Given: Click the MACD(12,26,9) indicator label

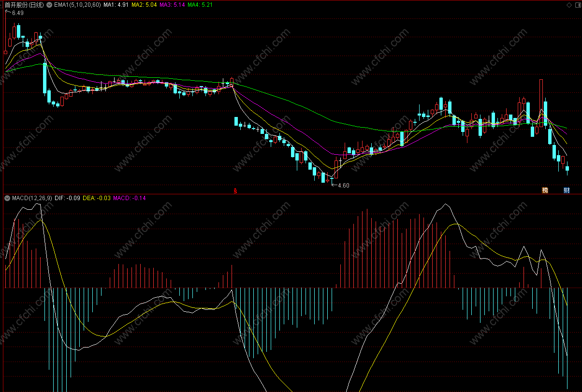Looking at the screenshot, I should pos(32,198).
